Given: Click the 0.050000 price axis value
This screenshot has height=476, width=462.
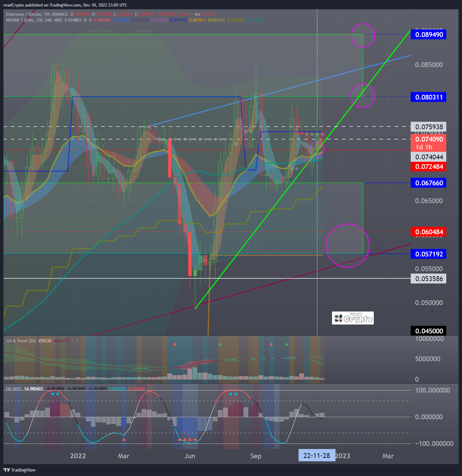Looking at the screenshot, I should coord(429,303).
